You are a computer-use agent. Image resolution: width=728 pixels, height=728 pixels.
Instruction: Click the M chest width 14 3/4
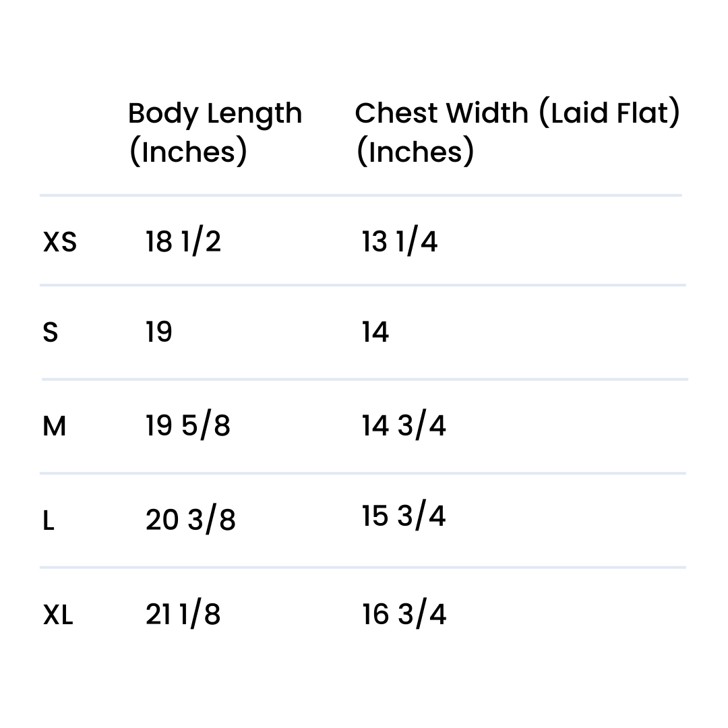pyautogui.click(x=404, y=426)
